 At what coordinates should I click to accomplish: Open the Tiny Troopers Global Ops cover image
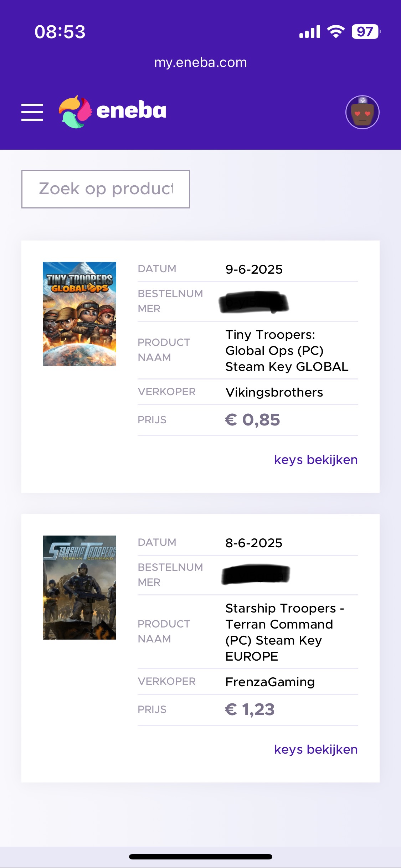pyautogui.click(x=79, y=314)
